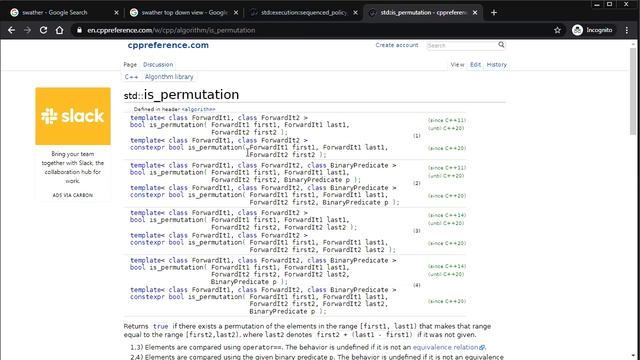Viewport: 640px width, 360px height.
Task: Click the Slack advertisement image
Action: [x=73, y=116]
